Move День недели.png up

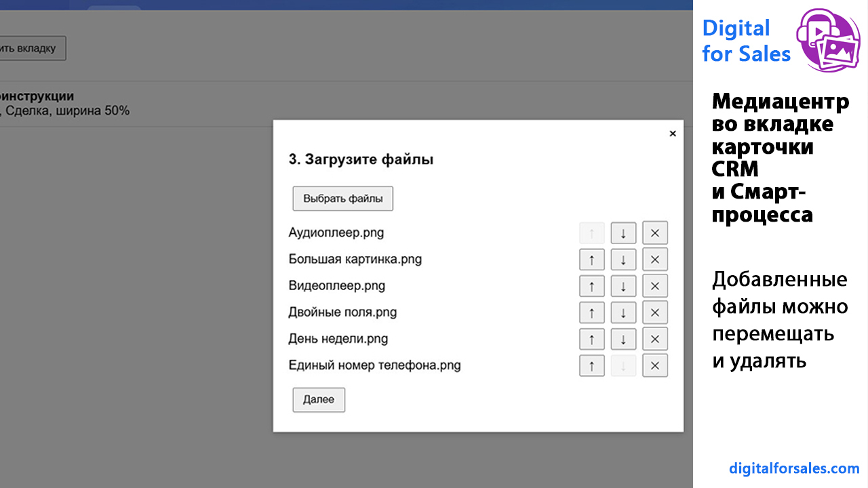(x=592, y=338)
